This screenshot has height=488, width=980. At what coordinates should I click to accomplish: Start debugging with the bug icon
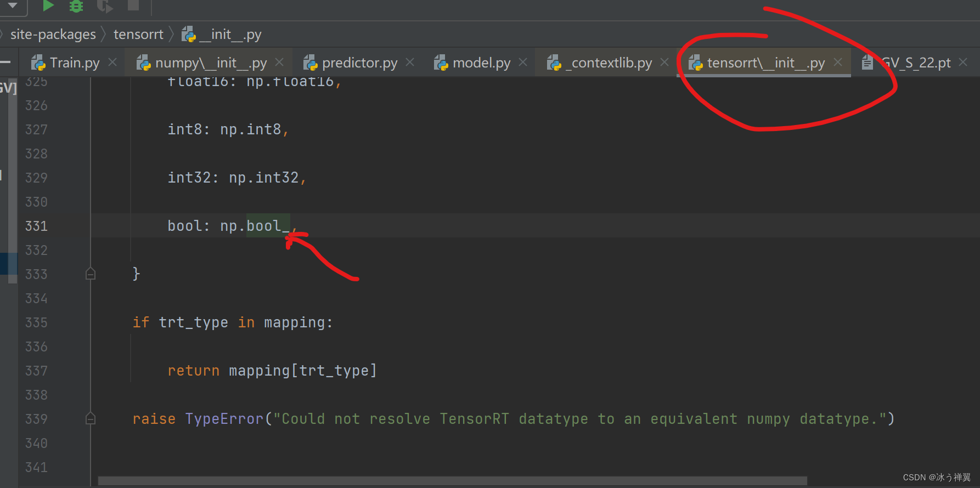click(76, 5)
